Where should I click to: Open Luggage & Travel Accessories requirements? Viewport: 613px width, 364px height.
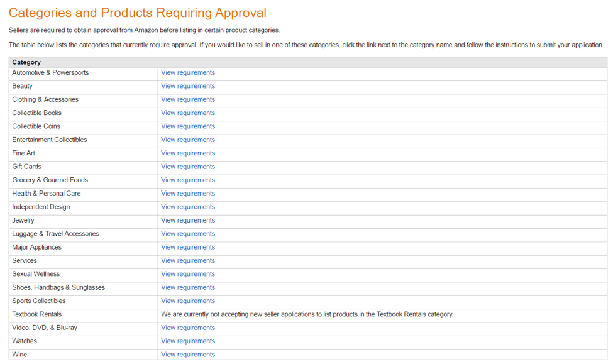(187, 233)
